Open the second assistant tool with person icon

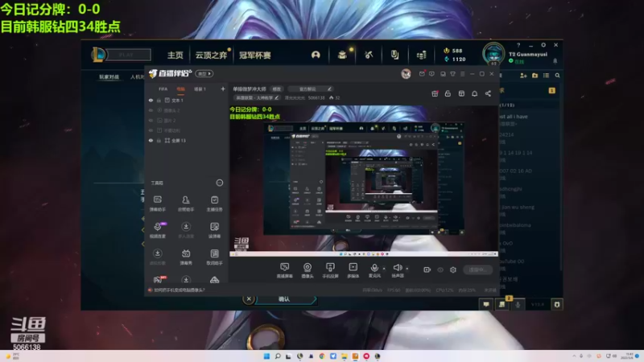point(186,204)
